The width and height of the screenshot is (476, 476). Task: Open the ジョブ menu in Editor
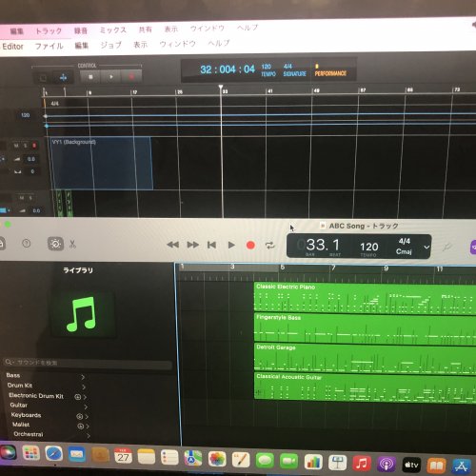(x=111, y=45)
